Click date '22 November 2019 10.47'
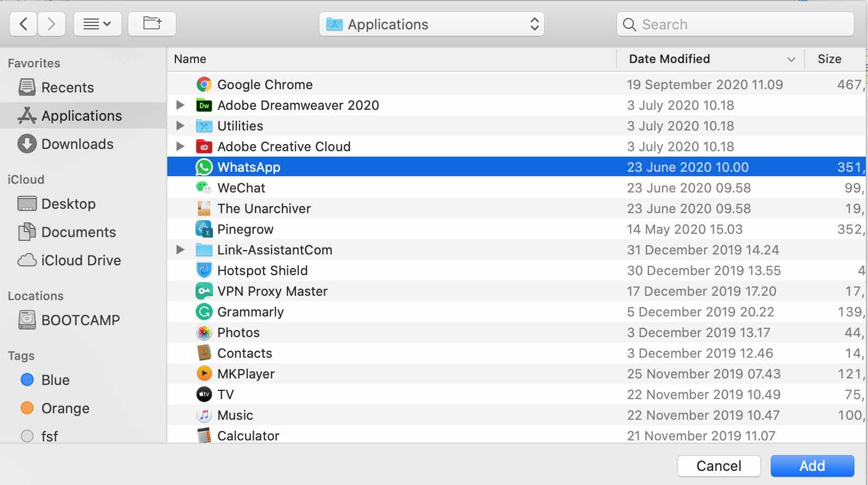Image resolution: width=868 pixels, height=485 pixels. click(x=703, y=415)
